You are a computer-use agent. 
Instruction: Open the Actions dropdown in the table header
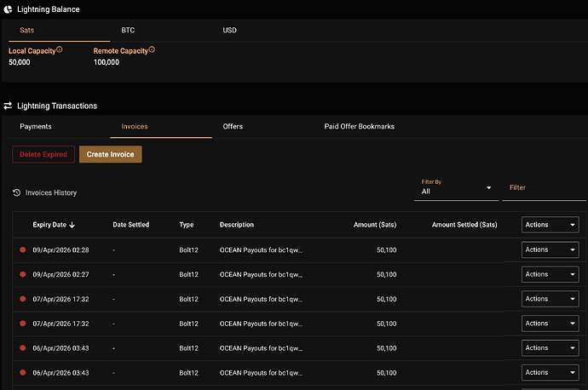[x=551, y=225]
